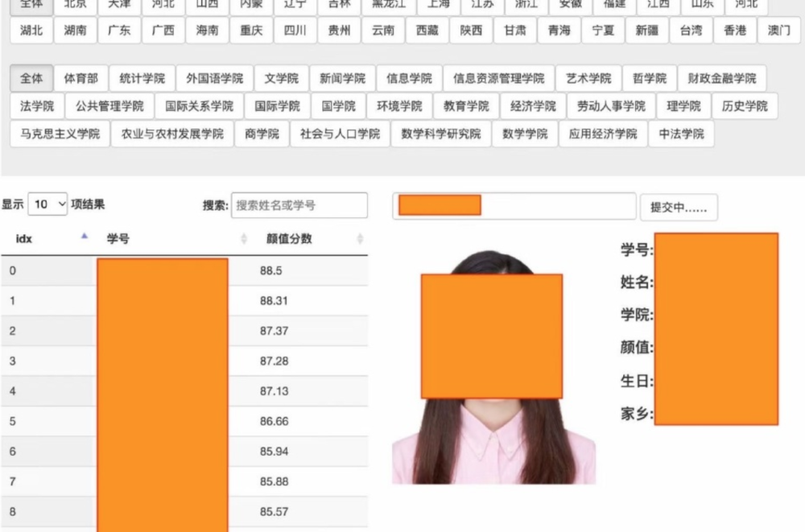Viewport: 805px width, 532px height.
Task: Enable the 北京 province filter
Action: tap(75, 3)
